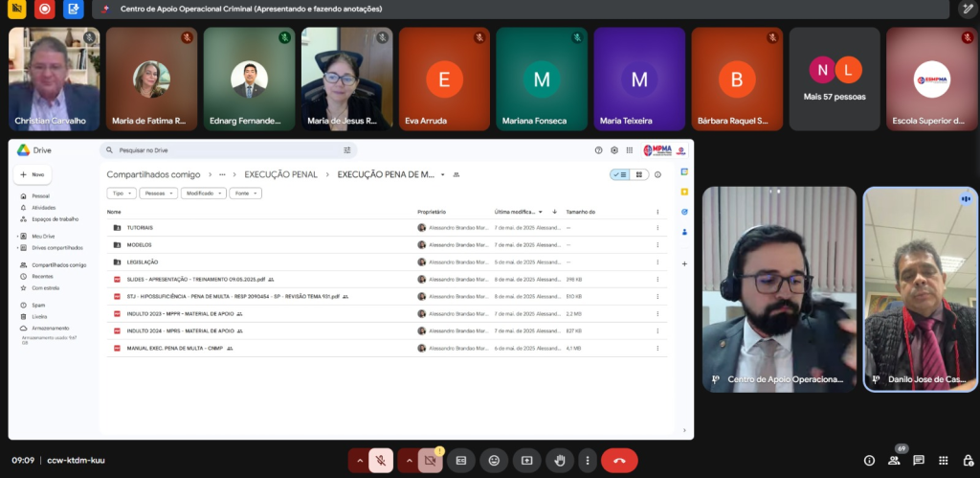Toggle the microphone mute button
The width and height of the screenshot is (980, 478).
(x=380, y=460)
